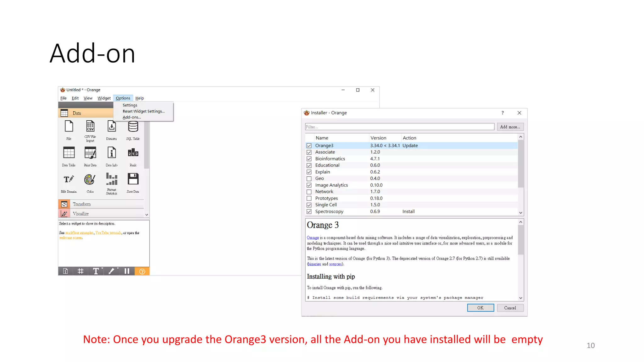Click the SQL Table widget icon
644x362 pixels.
(x=133, y=127)
